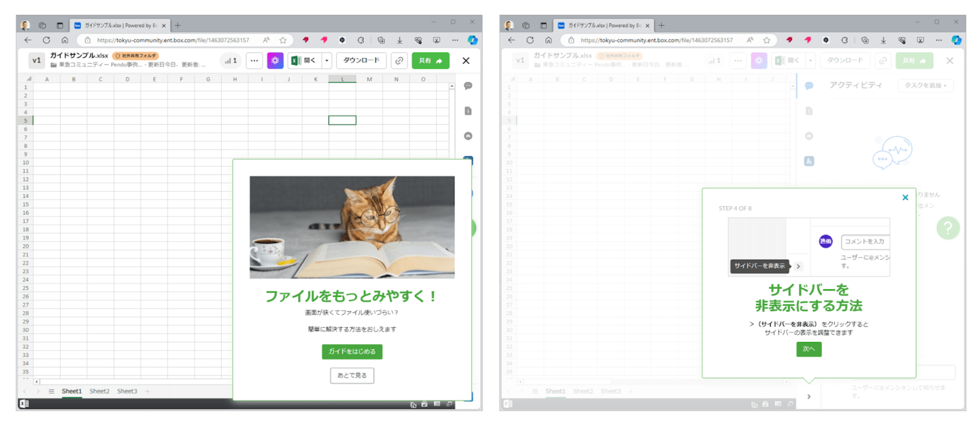The image size is (980, 421).
Task: Refresh the page in right browser window
Action: click(x=530, y=40)
